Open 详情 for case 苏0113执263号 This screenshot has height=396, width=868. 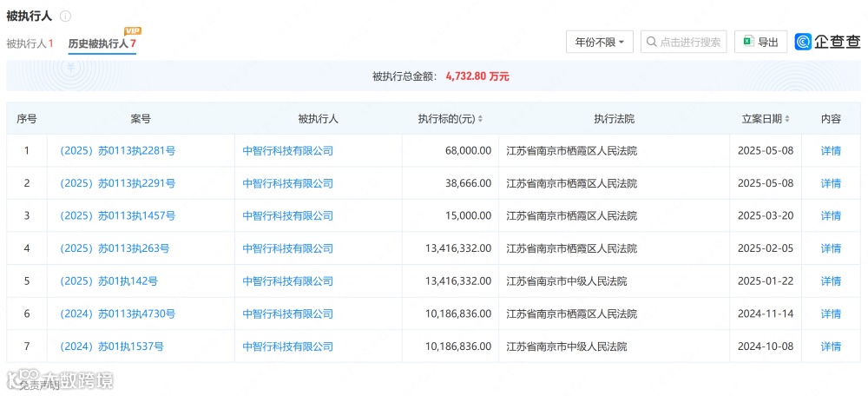click(831, 248)
